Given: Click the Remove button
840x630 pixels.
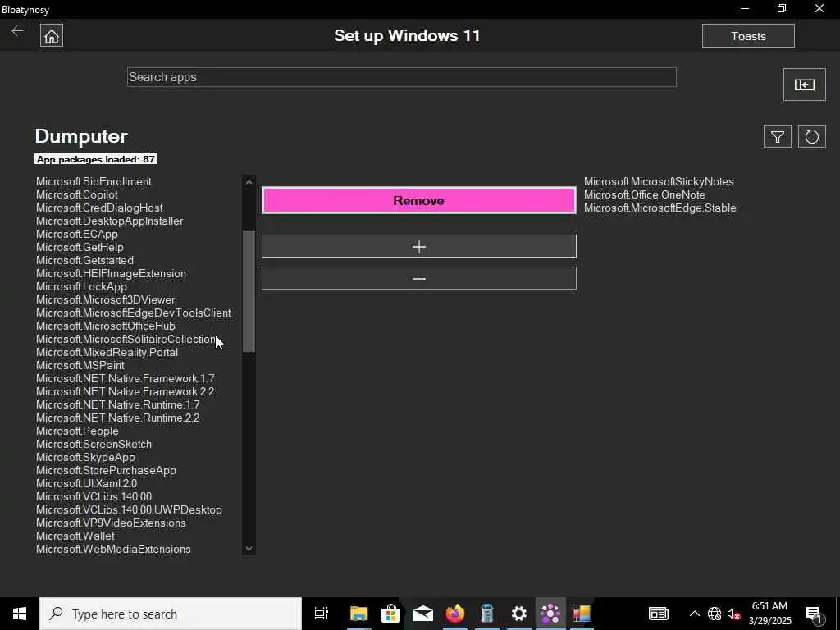Looking at the screenshot, I should 419,200.
